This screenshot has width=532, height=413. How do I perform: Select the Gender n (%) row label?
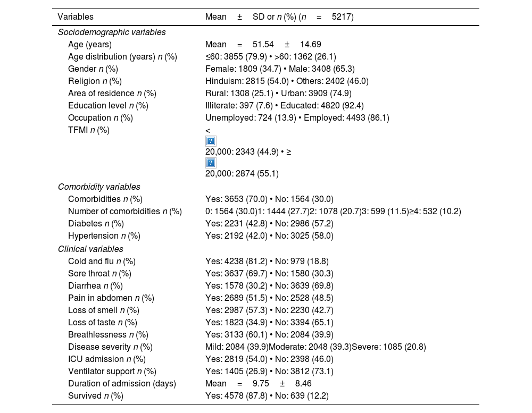[x=93, y=69]
